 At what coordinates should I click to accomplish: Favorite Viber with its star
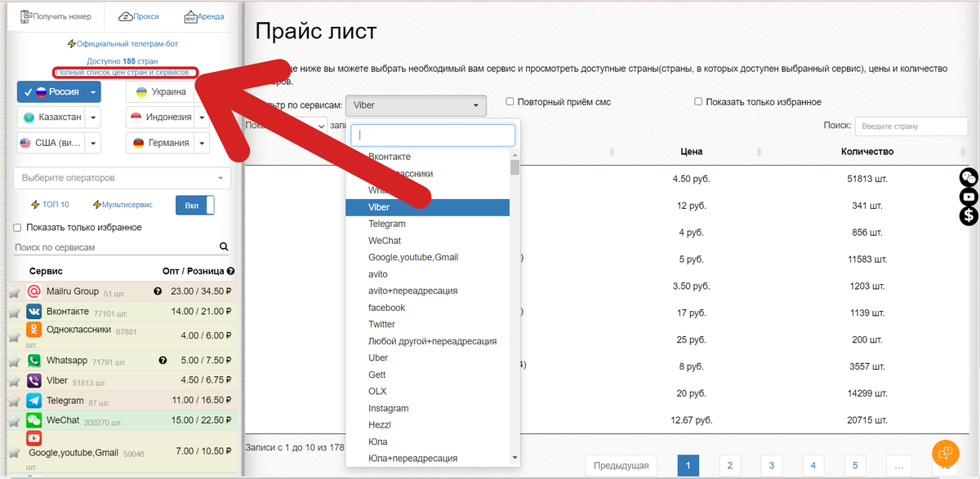[x=14, y=381]
